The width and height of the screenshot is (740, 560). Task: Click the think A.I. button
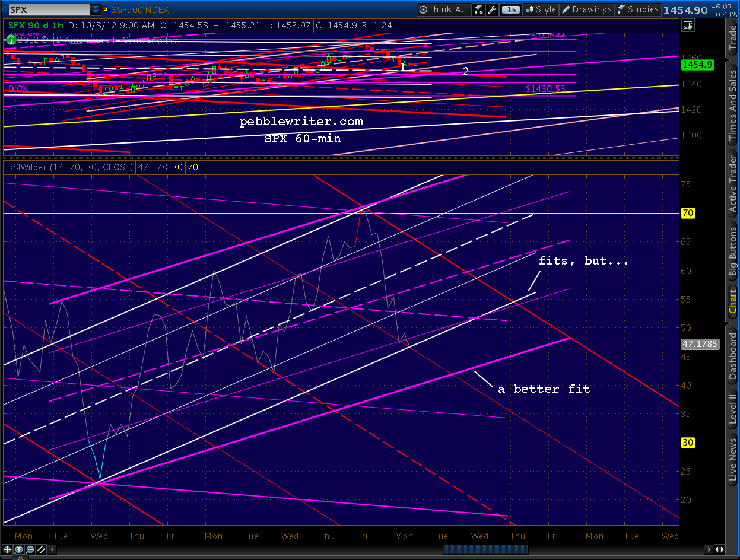click(443, 9)
